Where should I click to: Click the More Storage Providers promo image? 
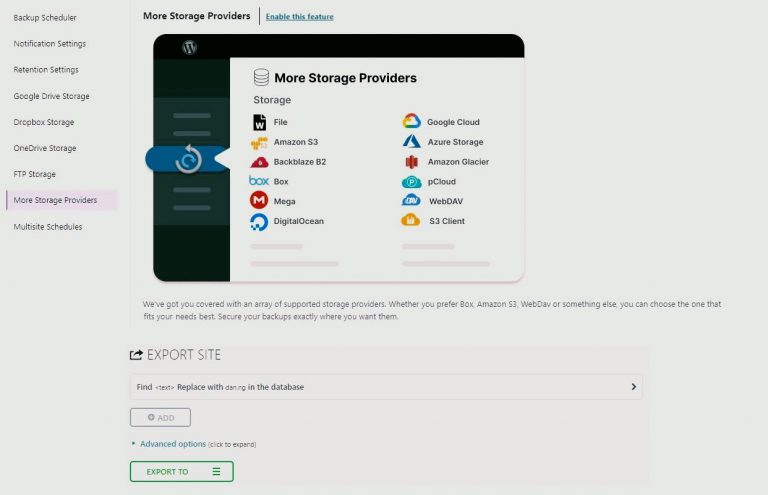point(339,158)
